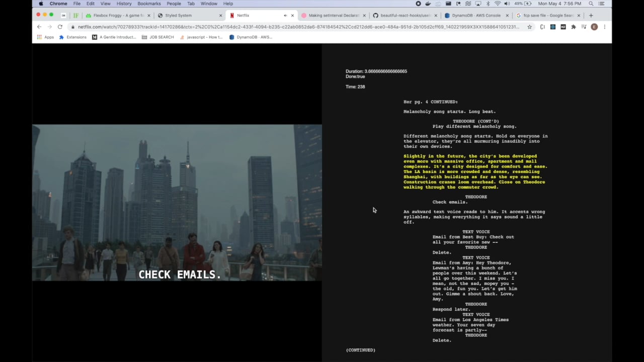644x362 pixels.
Task: Click the 'Time: 238' text
Action: point(355,87)
